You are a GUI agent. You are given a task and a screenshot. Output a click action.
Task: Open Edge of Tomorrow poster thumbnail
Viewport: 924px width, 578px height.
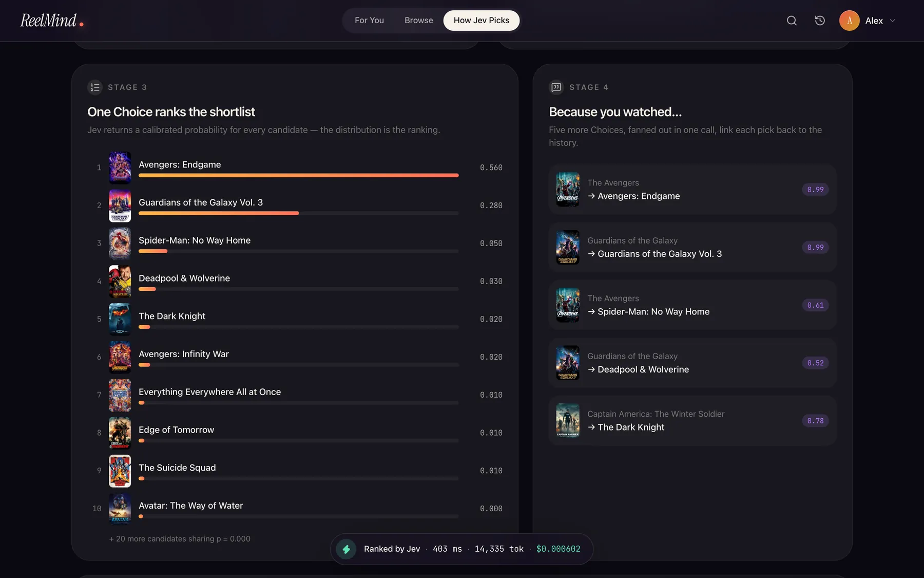tap(120, 433)
